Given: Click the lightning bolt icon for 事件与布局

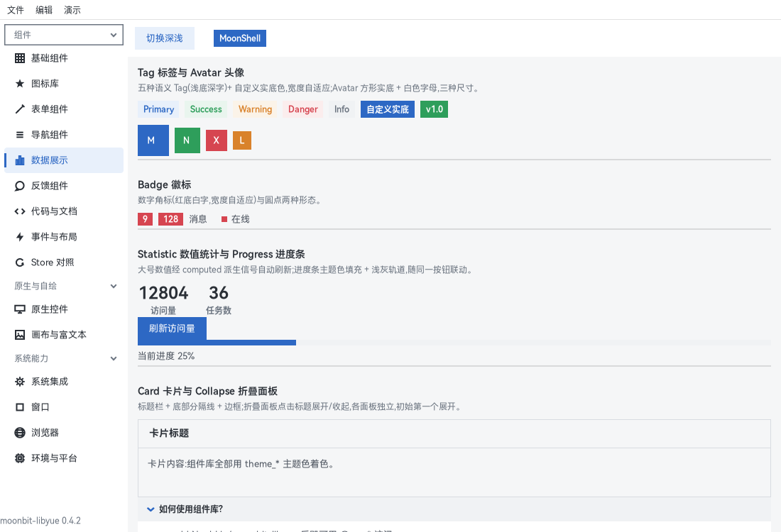Looking at the screenshot, I should (20, 237).
